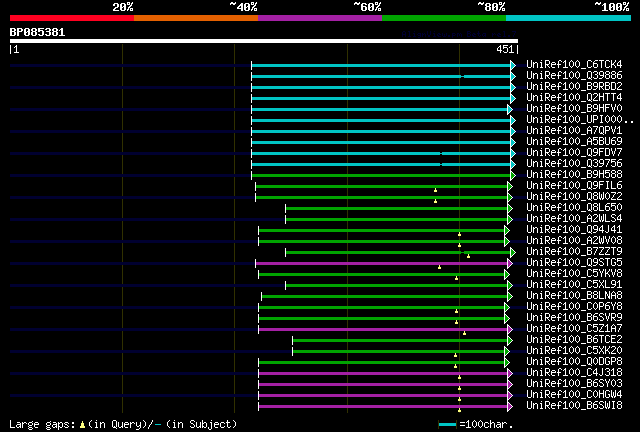Select the UniRef100_B8LNA8 label

pos(574,296)
